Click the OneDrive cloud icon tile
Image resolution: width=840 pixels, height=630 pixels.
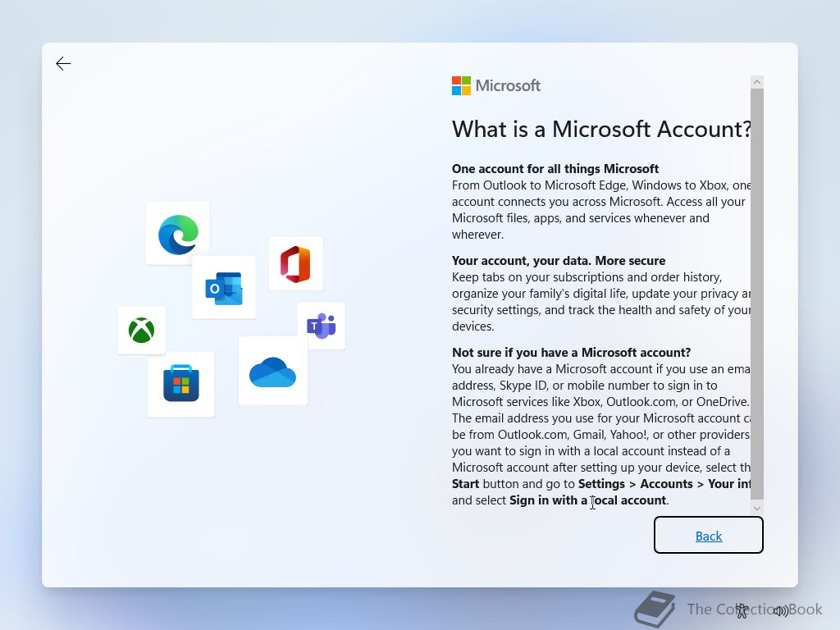272,371
